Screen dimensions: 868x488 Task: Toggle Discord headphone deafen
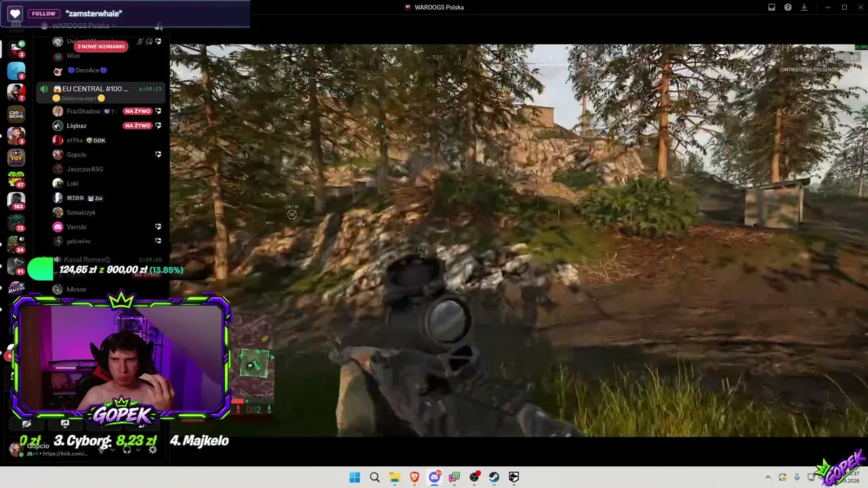[127, 449]
